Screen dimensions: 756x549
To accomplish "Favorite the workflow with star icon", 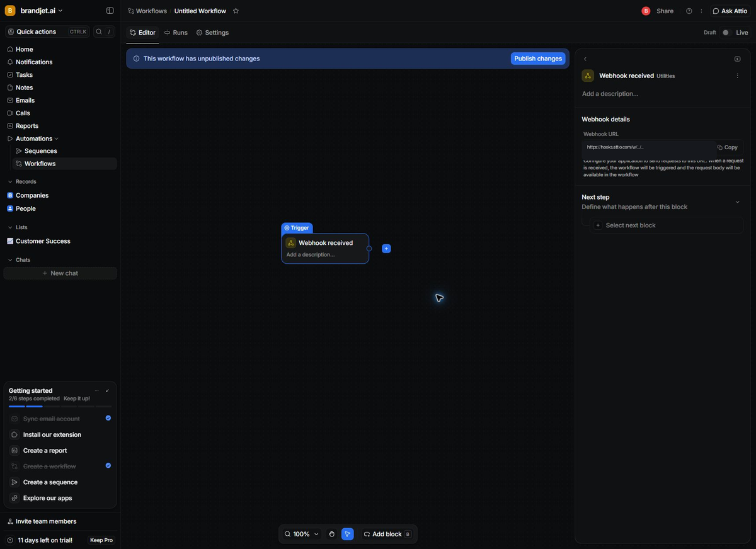I will click(x=236, y=11).
